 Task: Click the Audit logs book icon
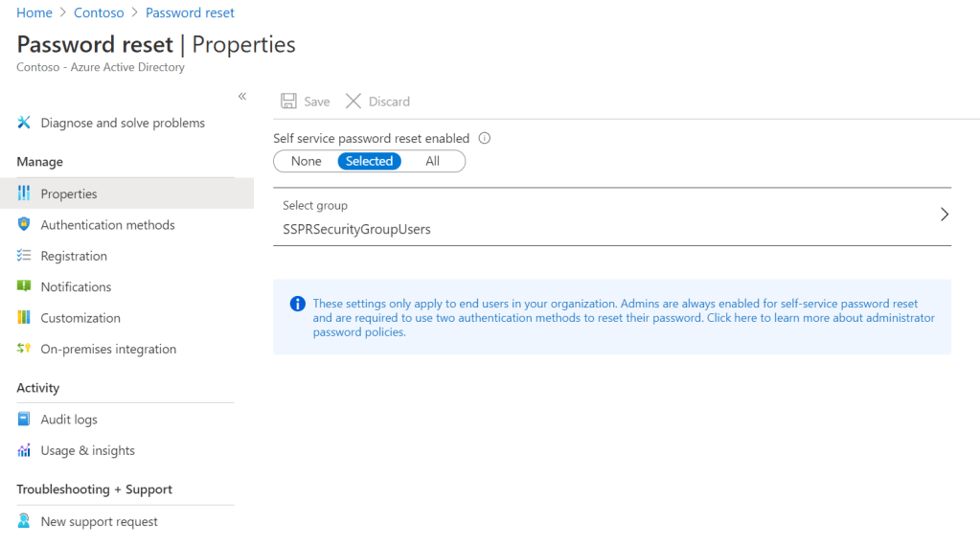[24, 420]
